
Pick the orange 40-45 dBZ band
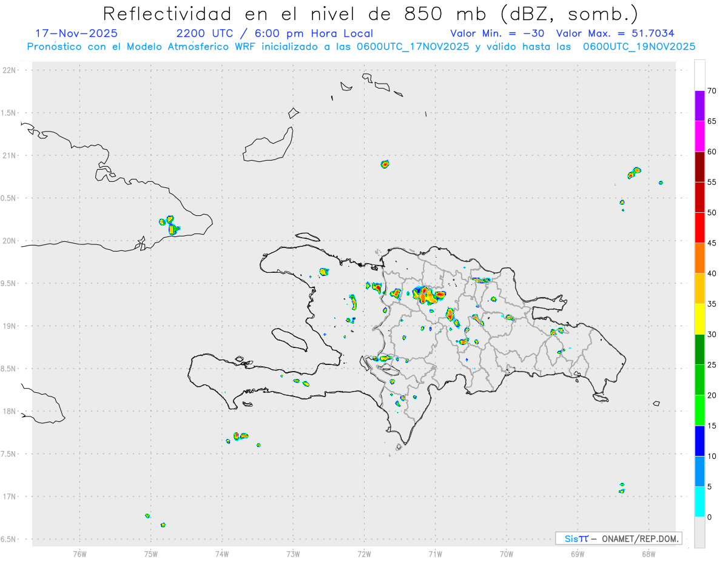click(699, 258)
